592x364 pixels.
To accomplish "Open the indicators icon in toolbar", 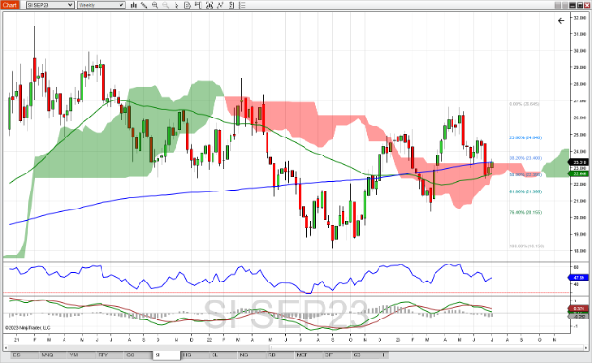I will pos(210,5).
